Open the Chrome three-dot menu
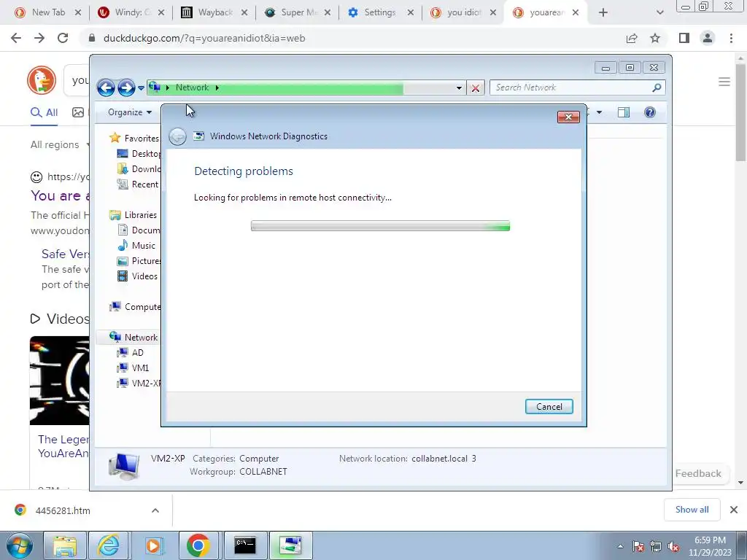747x560 pixels. pos(731,38)
